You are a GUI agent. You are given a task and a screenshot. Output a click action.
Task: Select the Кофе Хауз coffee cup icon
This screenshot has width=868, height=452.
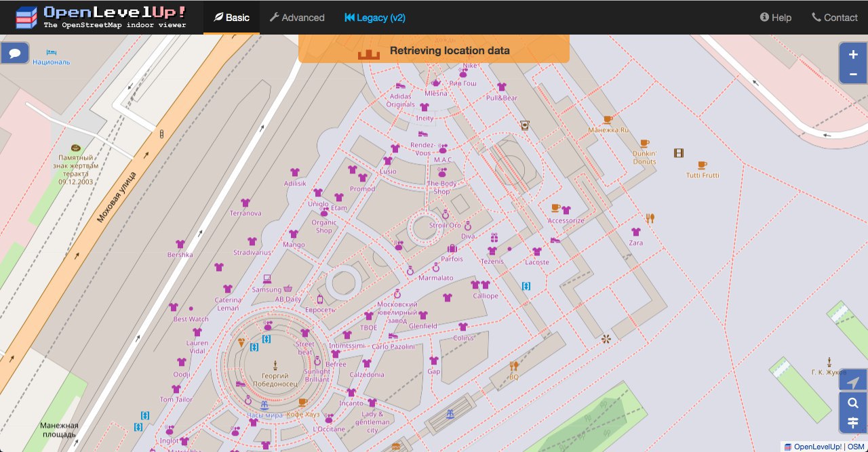pyautogui.click(x=302, y=403)
